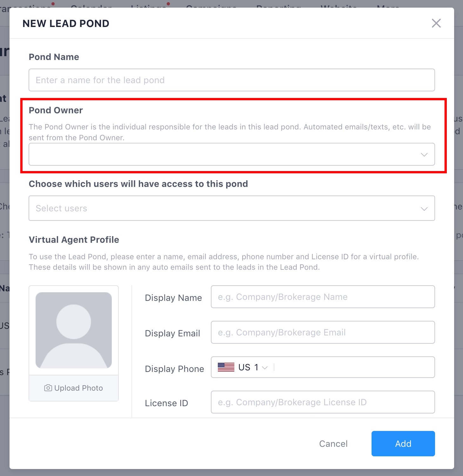Click the Add button
This screenshot has height=476, width=463.
point(403,444)
